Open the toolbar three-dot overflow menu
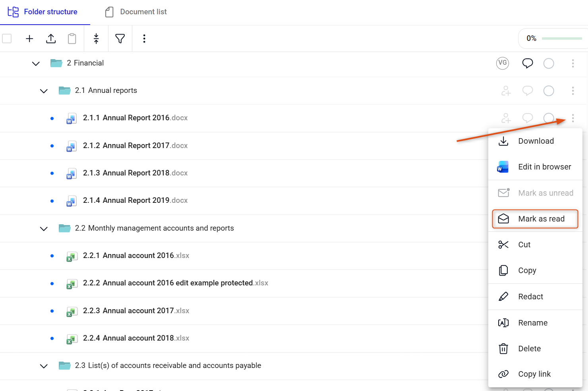588x391 pixels. point(144,39)
